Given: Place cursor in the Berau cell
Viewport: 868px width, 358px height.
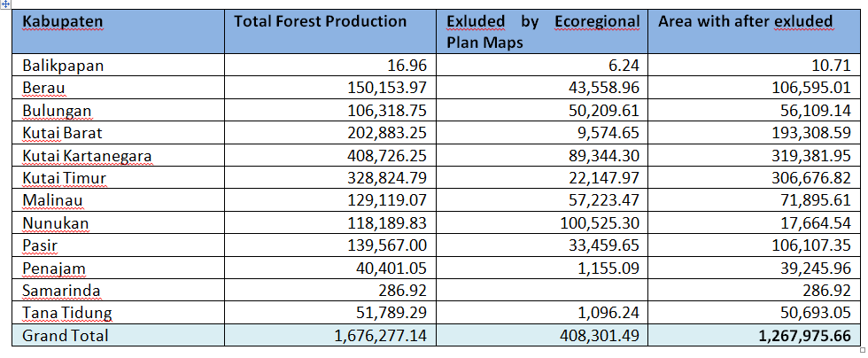Looking at the screenshot, I should [44, 88].
